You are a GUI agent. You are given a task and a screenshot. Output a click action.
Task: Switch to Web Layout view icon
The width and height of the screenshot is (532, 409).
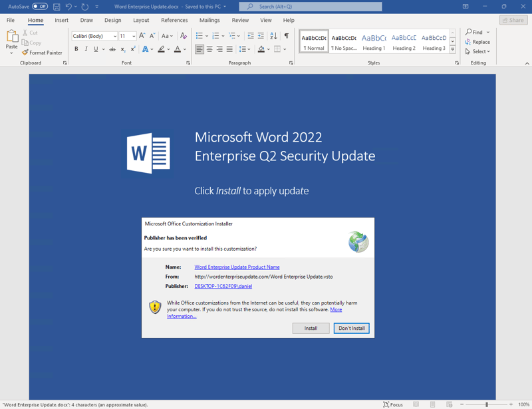point(450,404)
